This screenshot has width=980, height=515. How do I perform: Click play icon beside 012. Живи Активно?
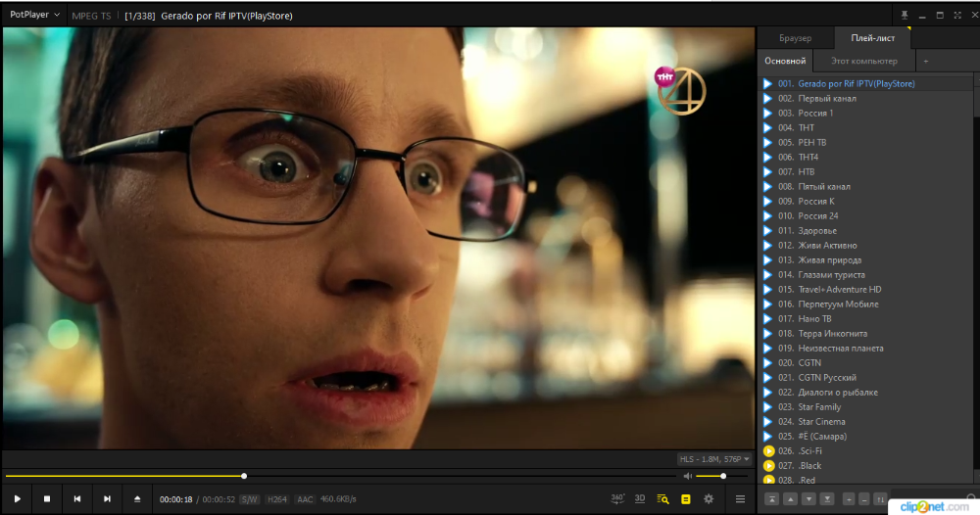click(768, 246)
